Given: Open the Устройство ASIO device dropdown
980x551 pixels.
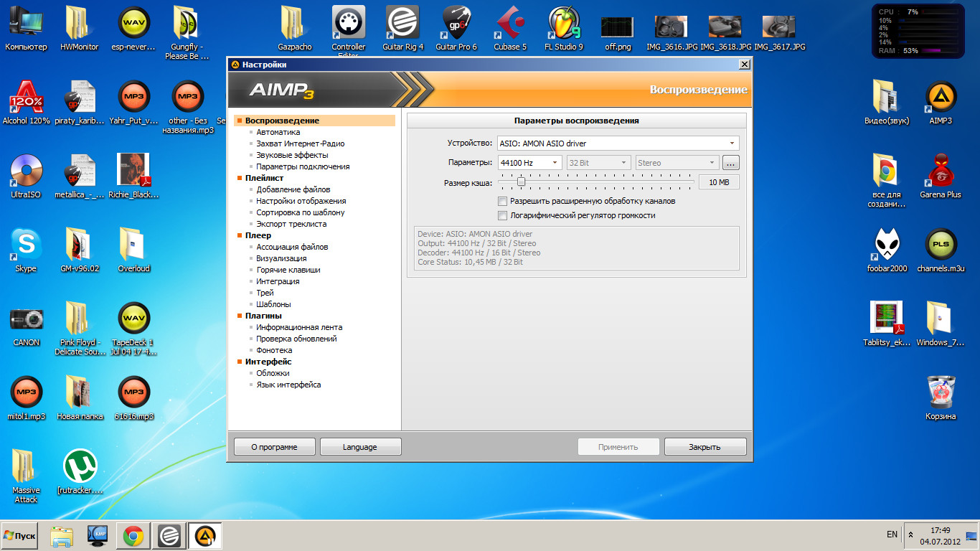Looking at the screenshot, I should (x=618, y=143).
